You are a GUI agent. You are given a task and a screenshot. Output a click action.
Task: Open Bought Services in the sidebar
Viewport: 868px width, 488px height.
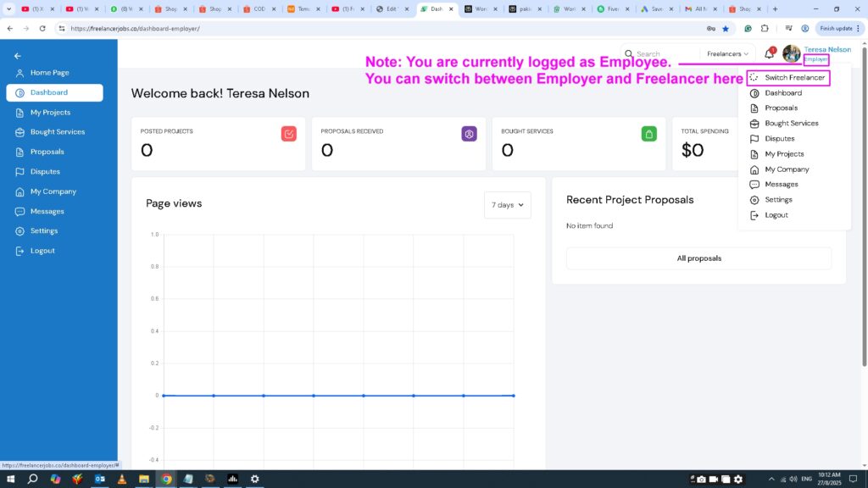(57, 132)
